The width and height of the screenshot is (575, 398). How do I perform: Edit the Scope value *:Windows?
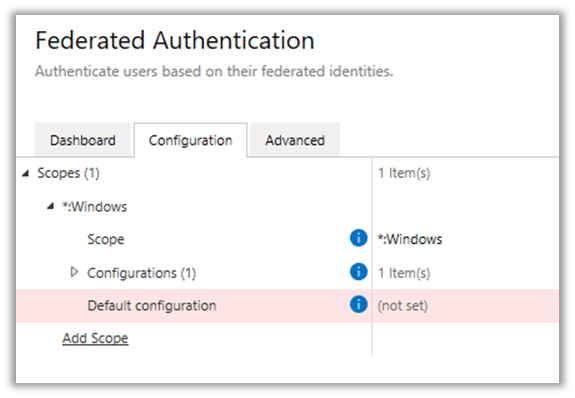[x=410, y=239]
